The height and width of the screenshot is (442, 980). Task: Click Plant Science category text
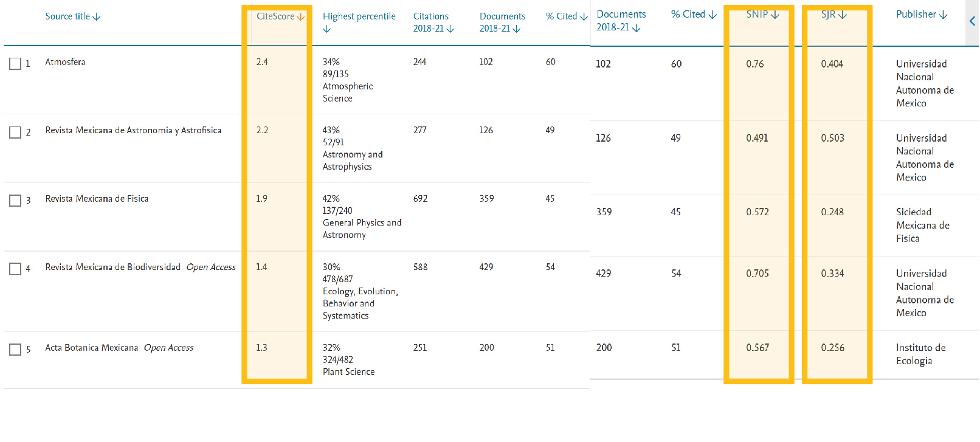[x=348, y=372]
